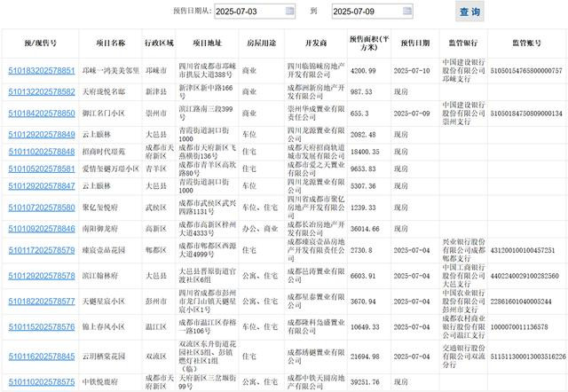Image resolution: width=568 pixels, height=392 pixels.
Task: Open presale number 510110202578848
Action: coord(42,152)
